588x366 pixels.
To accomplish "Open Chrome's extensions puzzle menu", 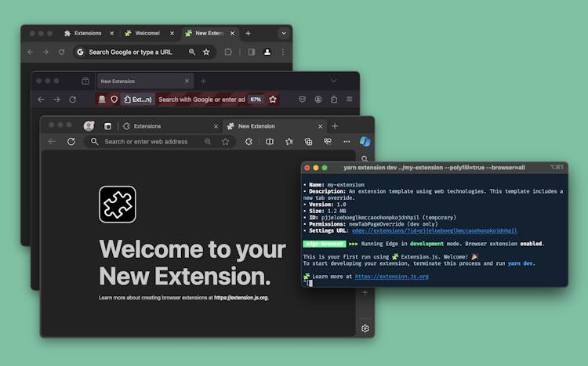I will (x=228, y=53).
